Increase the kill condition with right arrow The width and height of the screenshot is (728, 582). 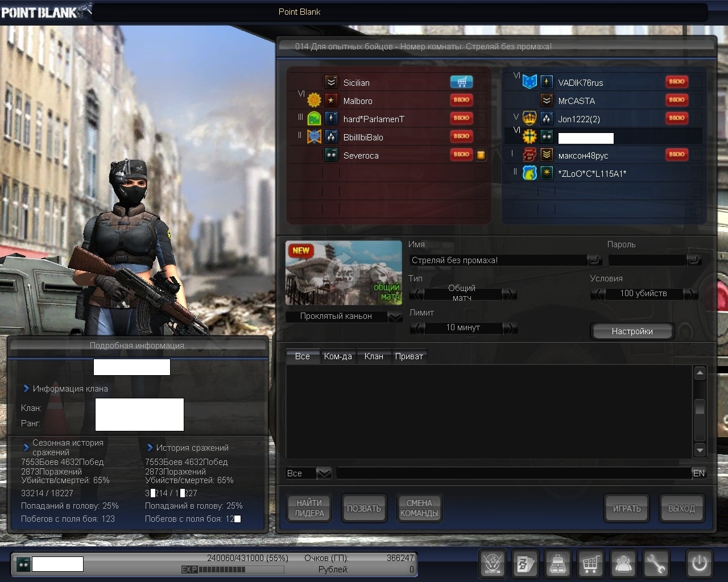690,294
